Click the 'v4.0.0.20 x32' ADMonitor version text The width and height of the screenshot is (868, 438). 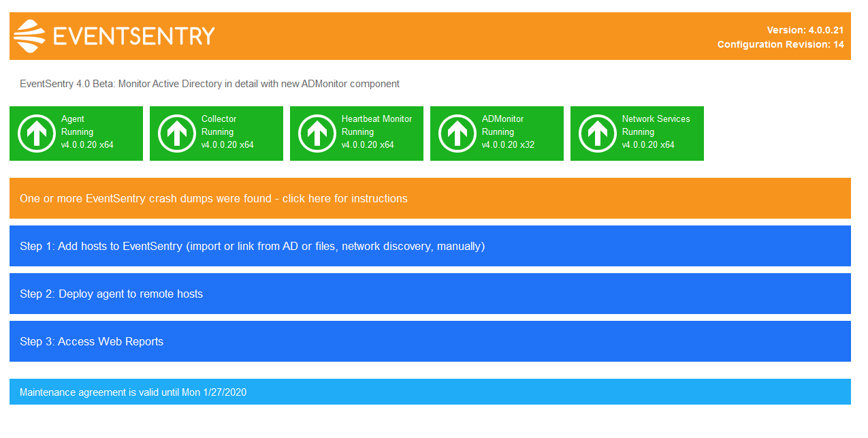[x=509, y=144]
